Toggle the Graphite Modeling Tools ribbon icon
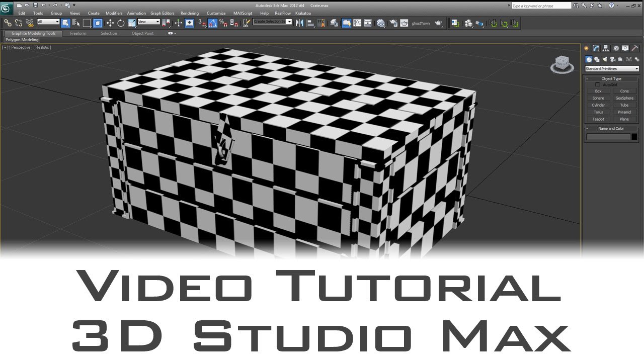 pyautogui.click(x=346, y=23)
